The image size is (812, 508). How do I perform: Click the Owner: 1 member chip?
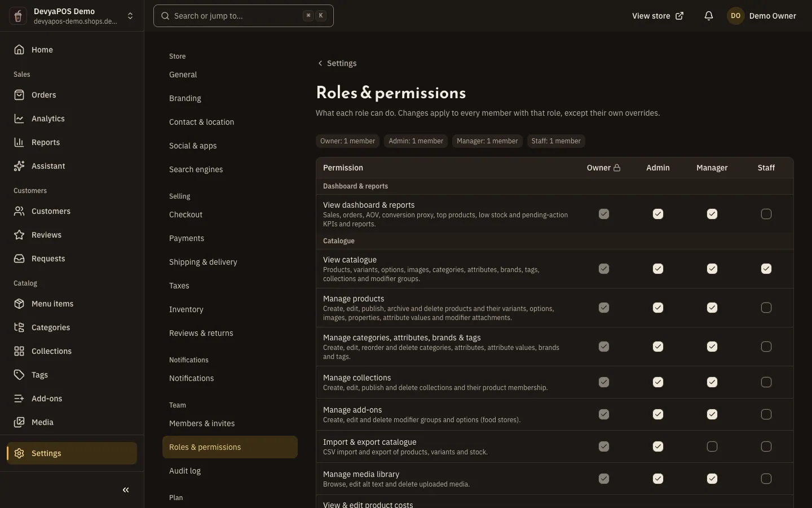tap(347, 141)
